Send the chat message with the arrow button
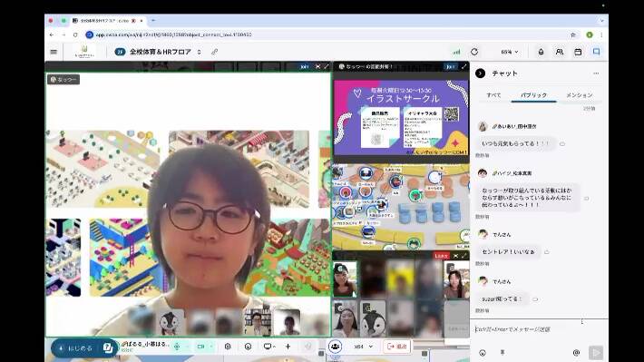 click(596, 353)
